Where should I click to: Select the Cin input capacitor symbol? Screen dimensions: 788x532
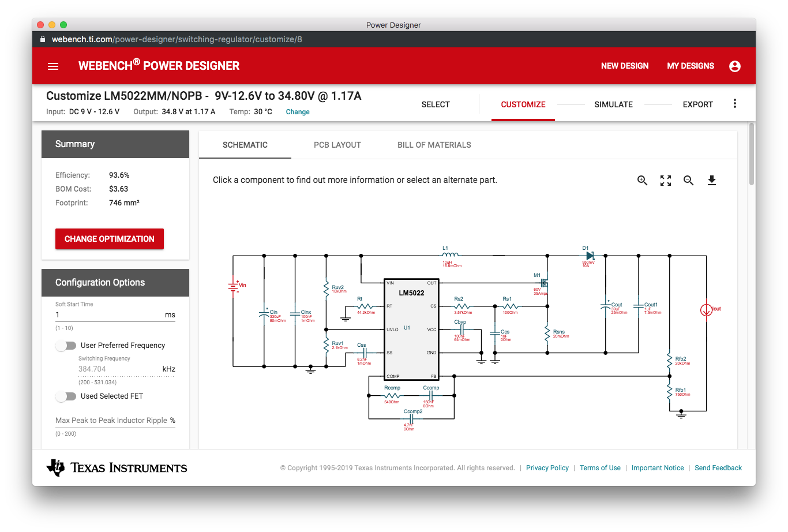point(264,313)
